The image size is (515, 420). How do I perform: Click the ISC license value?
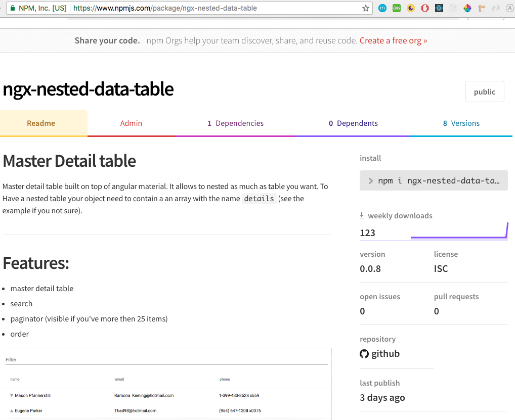tap(441, 269)
